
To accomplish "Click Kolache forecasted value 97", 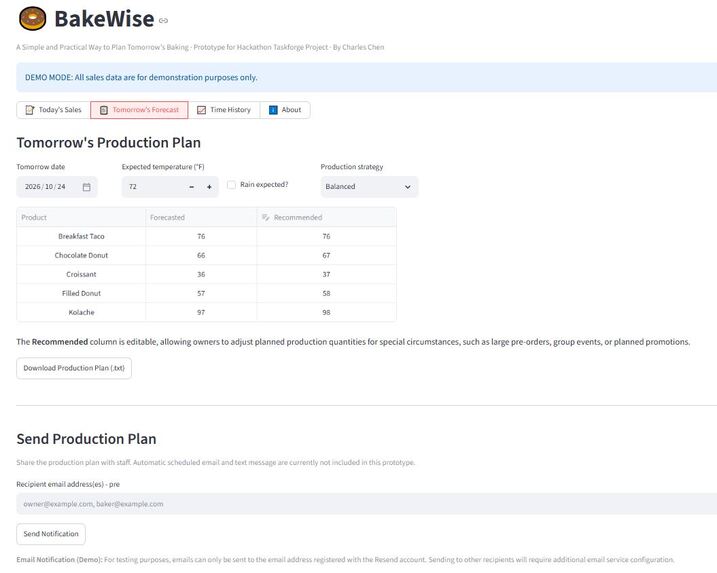I will 201,312.
